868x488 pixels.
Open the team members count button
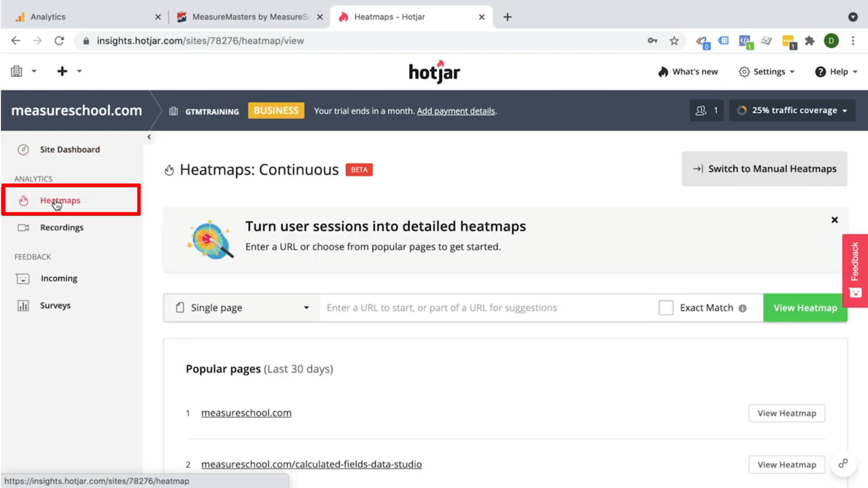pos(706,110)
